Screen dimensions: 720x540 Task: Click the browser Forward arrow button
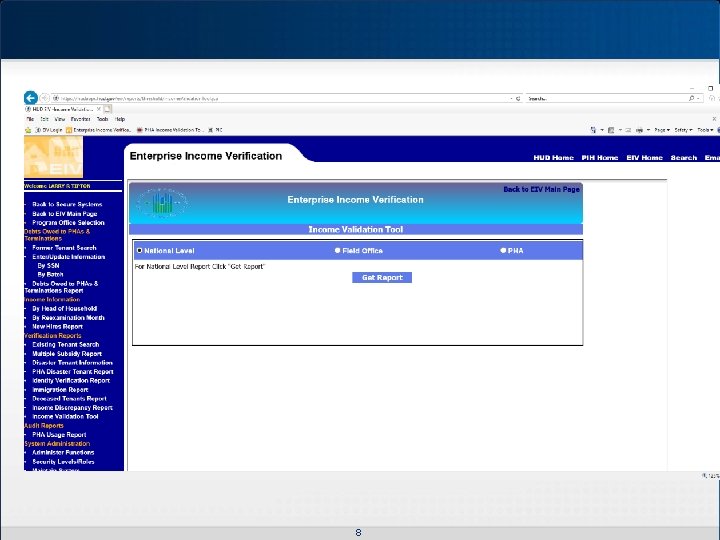point(45,98)
